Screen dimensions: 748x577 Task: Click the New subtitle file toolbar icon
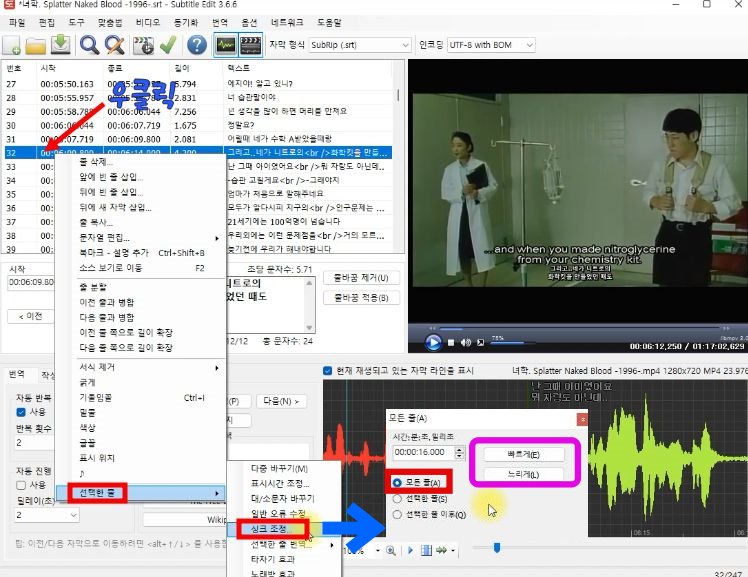[11, 45]
